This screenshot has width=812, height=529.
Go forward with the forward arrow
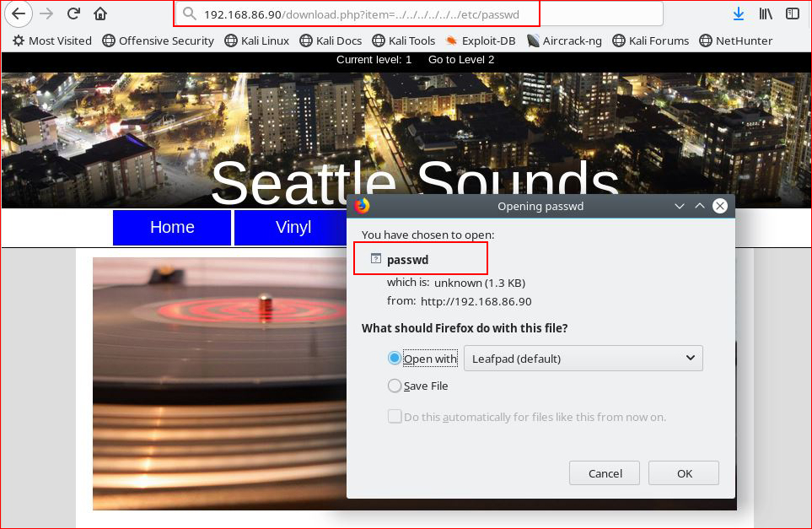tap(46, 13)
